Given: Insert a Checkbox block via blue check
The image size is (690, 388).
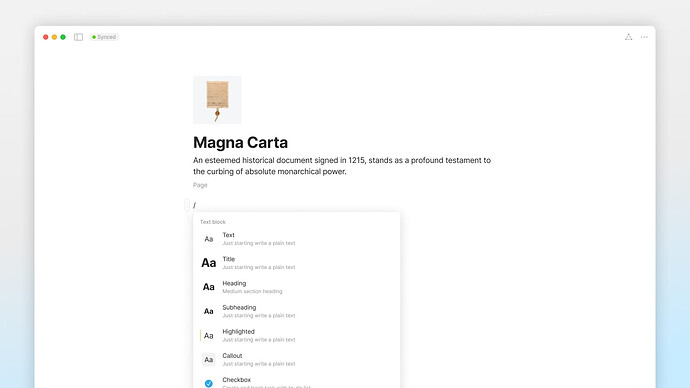Looking at the screenshot, I should pyautogui.click(x=209, y=383).
